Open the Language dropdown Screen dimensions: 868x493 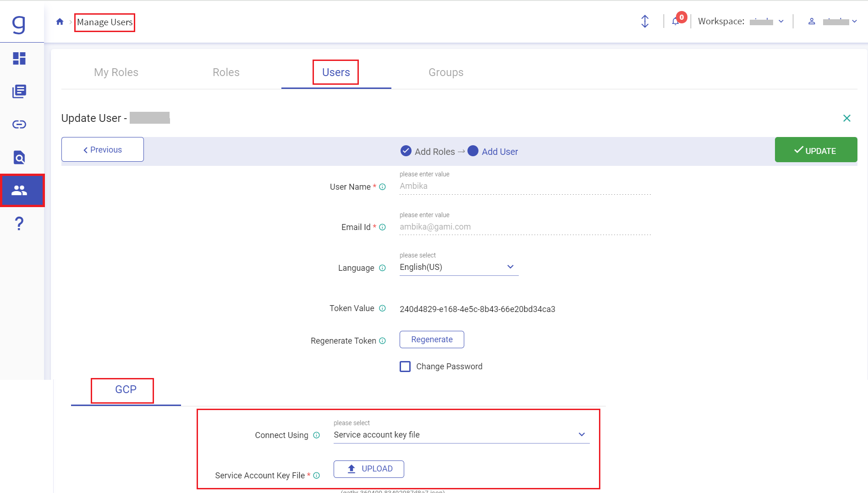tap(459, 267)
